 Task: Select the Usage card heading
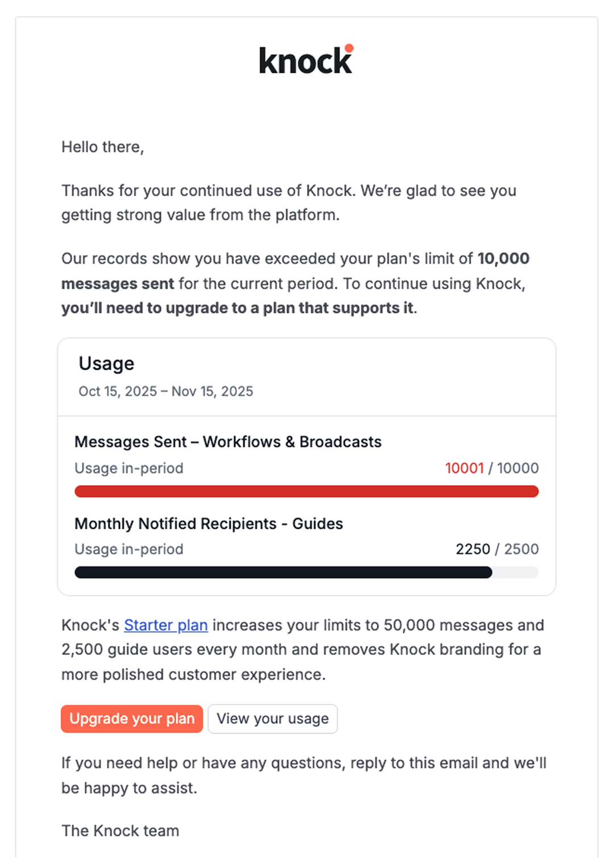click(x=106, y=363)
